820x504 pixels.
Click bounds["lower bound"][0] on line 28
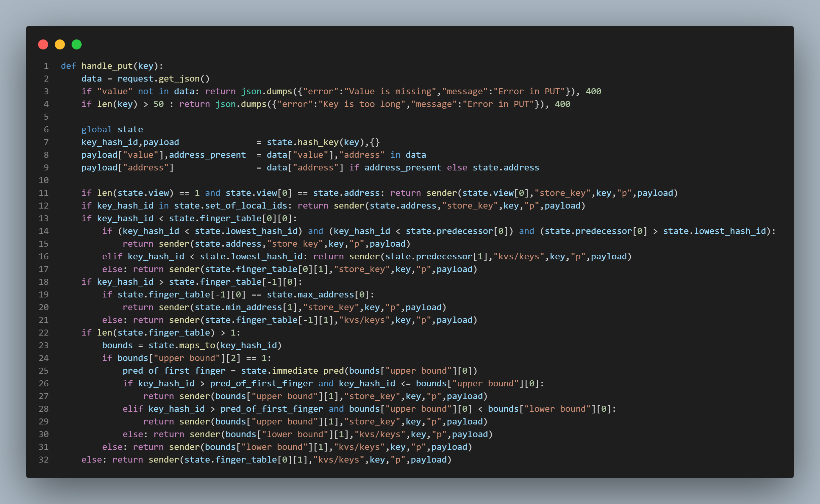[549, 409]
